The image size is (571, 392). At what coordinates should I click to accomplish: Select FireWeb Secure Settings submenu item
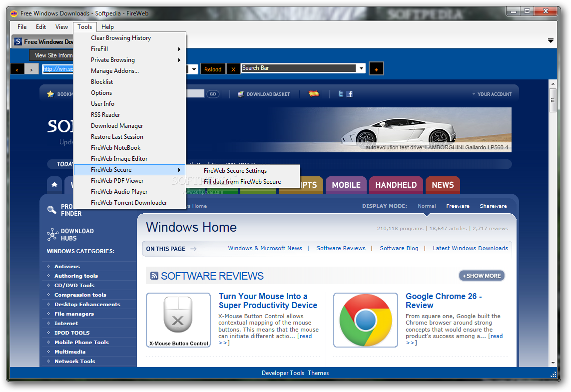[243, 171]
